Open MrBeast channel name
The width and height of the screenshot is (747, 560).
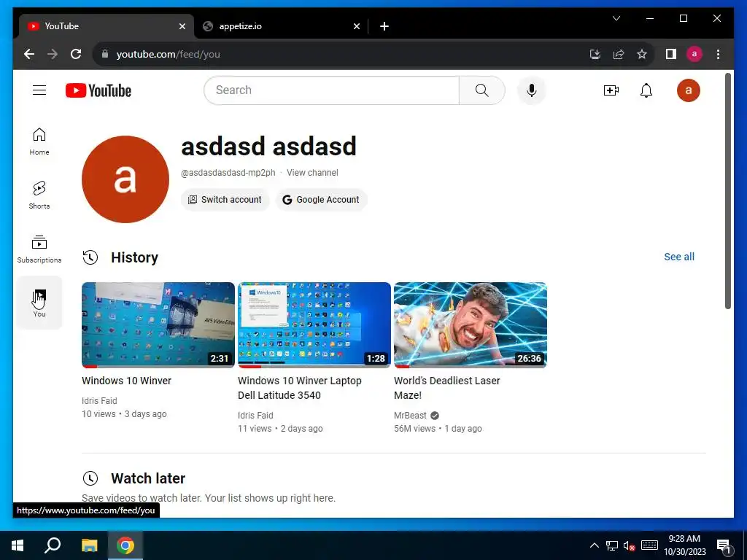410,415
